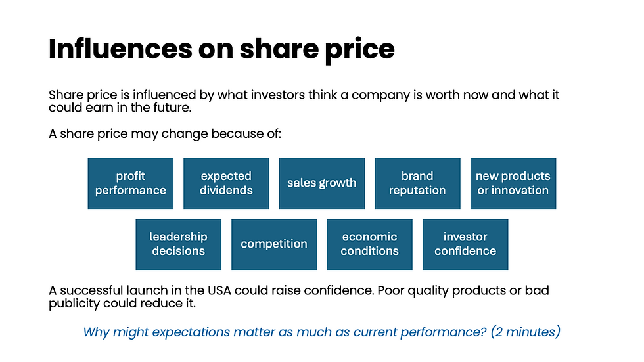
Task: Click the text 'publicity could reduce it'
Action: point(122,304)
